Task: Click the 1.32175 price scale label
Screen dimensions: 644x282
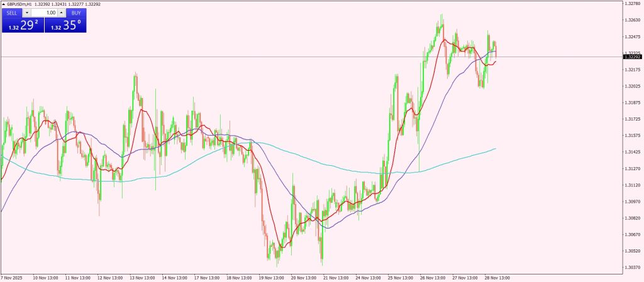Action: coord(631,70)
